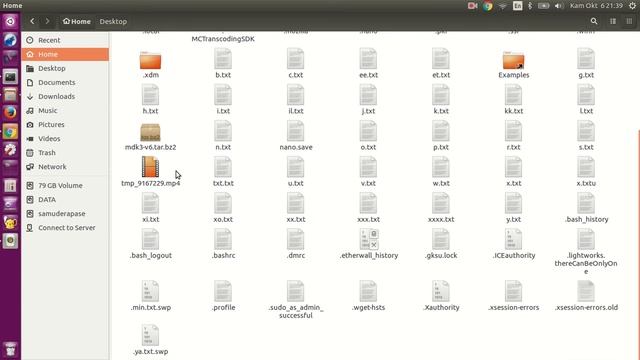
Task: Click the .dmrc file name
Action: coord(296,256)
